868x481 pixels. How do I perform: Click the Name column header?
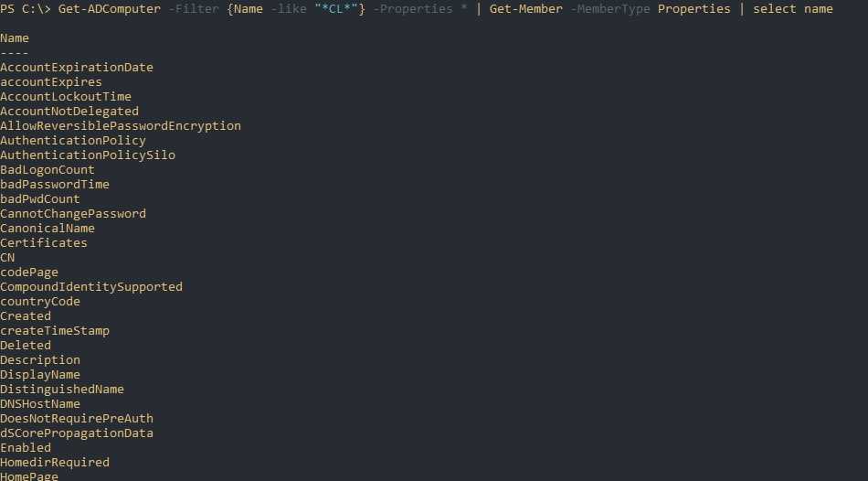click(15, 38)
